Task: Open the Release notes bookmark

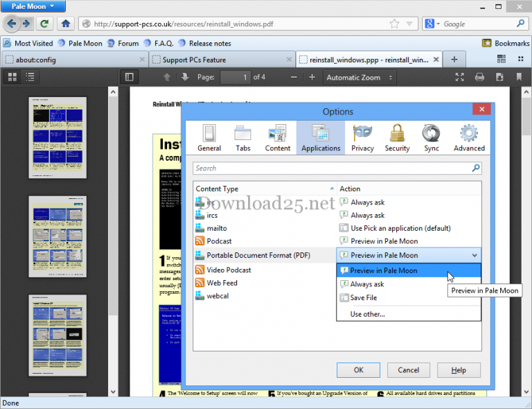Action: click(x=205, y=44)
